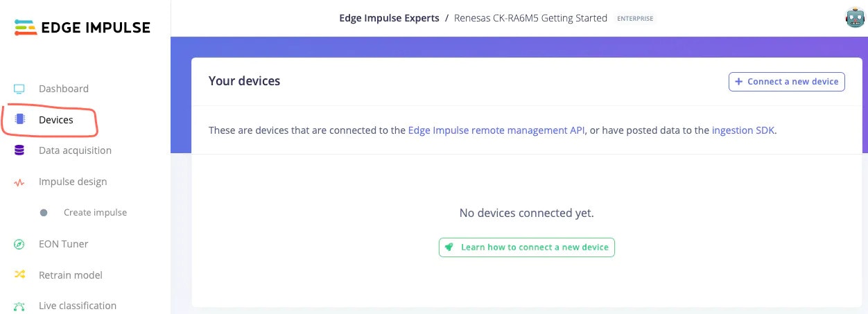The width and height of the screenshot is (868, 314).
Task: Click the Devices chip icon
Action: pos(19,120)
